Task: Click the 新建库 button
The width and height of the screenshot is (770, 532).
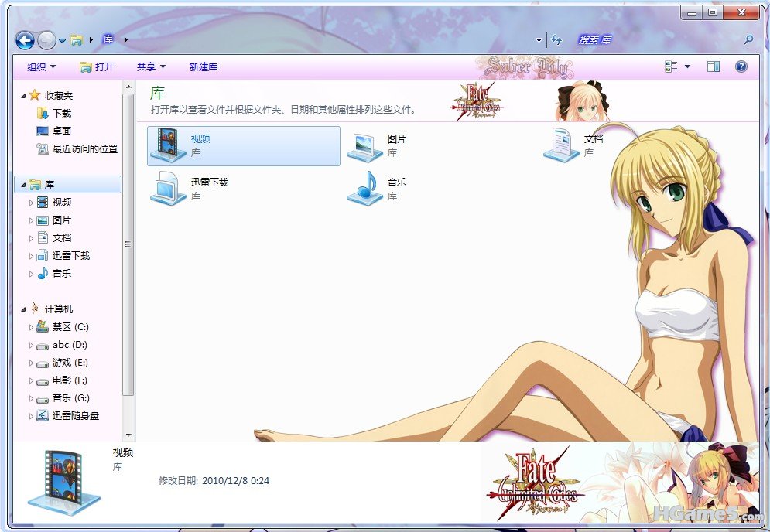Action: [204, 67]
